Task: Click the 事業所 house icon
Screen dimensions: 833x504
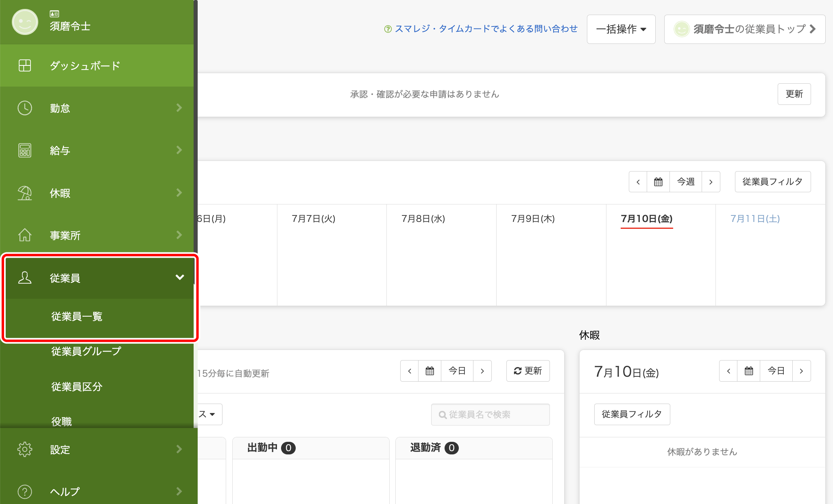Action: pyautogui.click(x=25, y=235)
